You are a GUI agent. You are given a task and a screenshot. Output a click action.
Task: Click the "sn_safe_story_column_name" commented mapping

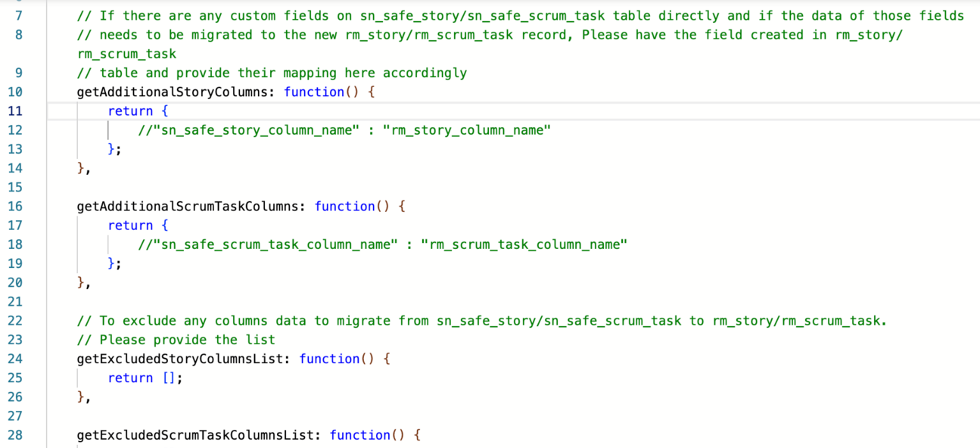pos(257,130)
